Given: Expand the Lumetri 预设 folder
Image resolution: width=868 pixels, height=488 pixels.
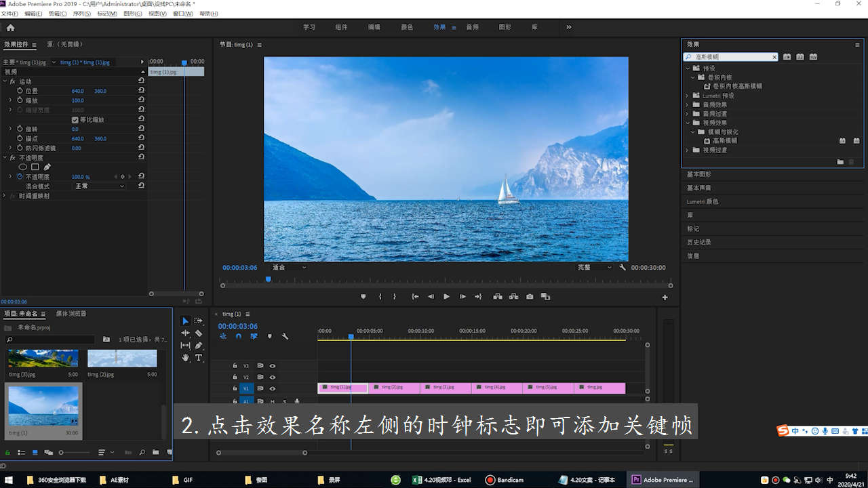Looking at the screenshot, I should coord(688,96).
